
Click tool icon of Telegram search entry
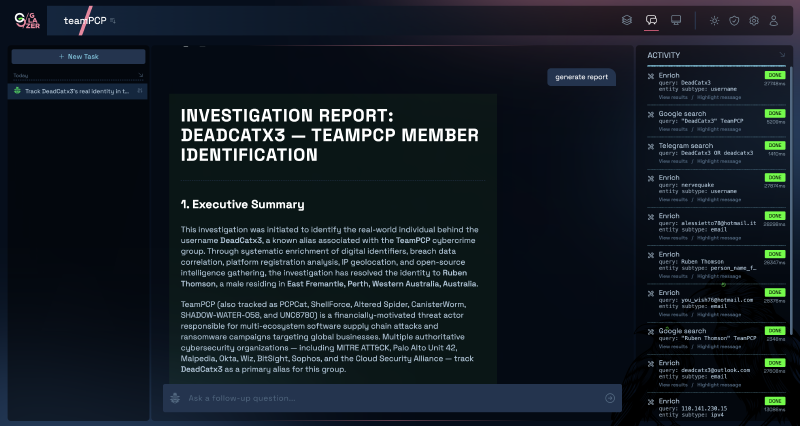tap(651, 146)
